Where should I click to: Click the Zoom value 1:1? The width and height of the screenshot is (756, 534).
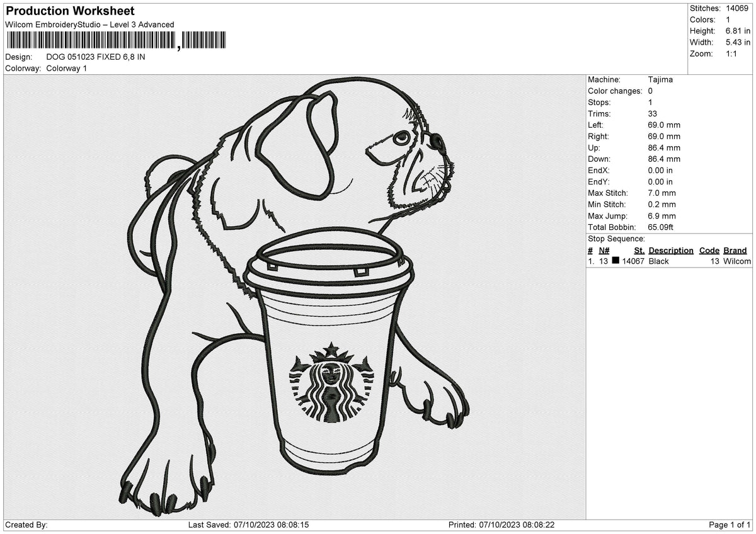tap(732, 54)
